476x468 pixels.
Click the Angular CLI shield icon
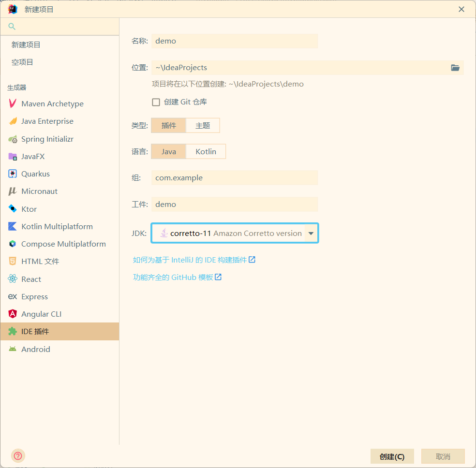(x=13, y=314)
